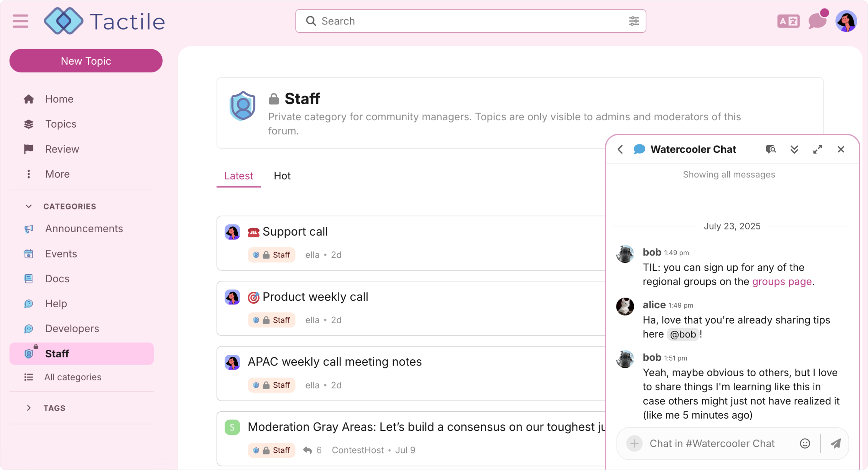
Task: Go back in the Watercooler Chat panel
Action: pos(620,149)
